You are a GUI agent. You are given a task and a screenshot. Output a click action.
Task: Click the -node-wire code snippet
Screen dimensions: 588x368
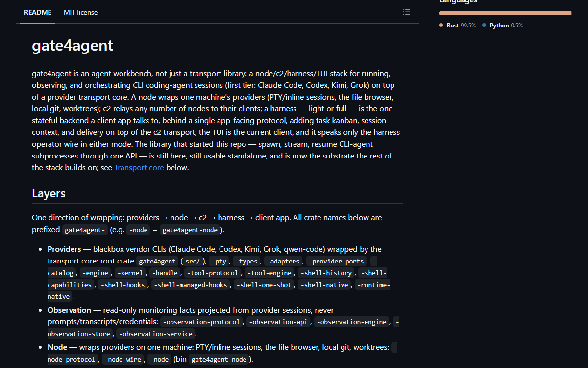click(122, 359)
